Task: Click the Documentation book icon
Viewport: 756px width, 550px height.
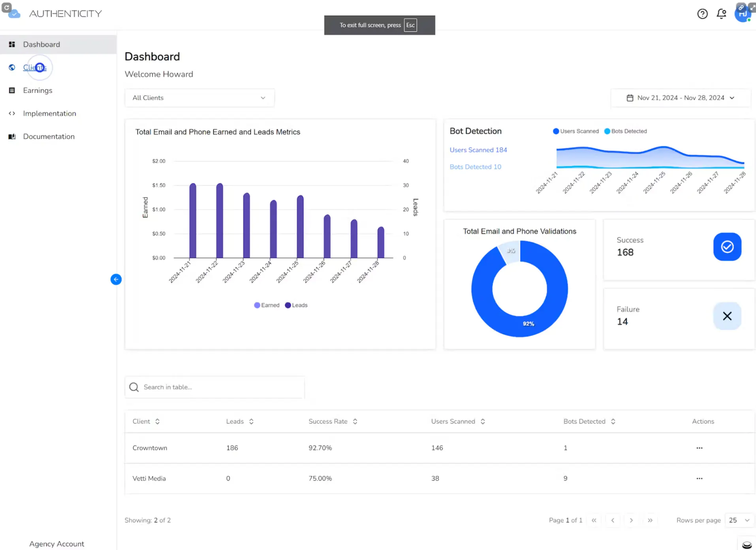Action: coord(12,136)
